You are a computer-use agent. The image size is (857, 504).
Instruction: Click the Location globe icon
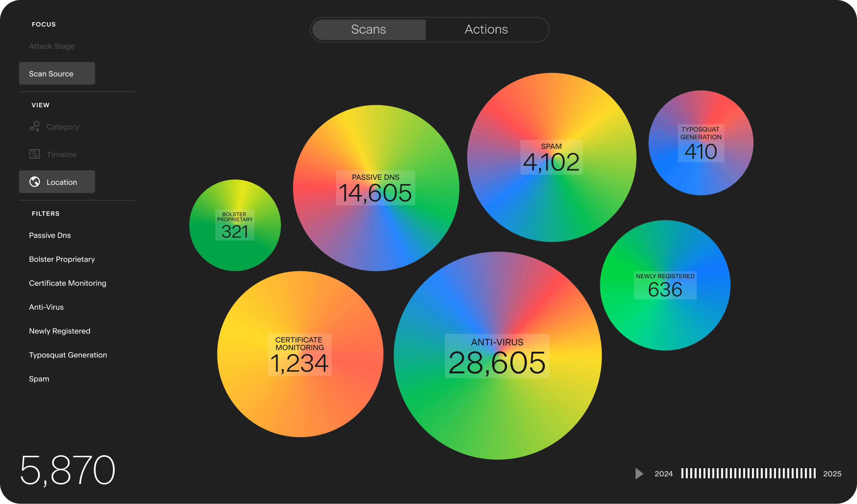pyautogui.click(x=35, y=182)
